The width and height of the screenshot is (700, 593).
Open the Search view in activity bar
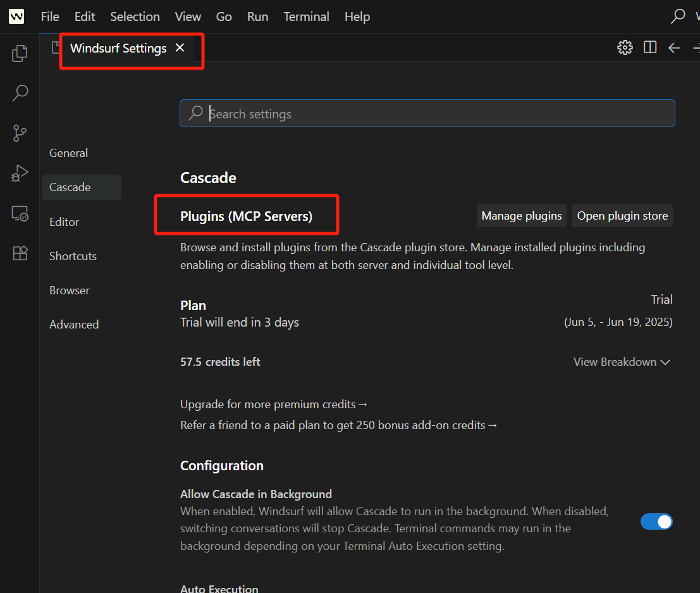tap(20, 93)
